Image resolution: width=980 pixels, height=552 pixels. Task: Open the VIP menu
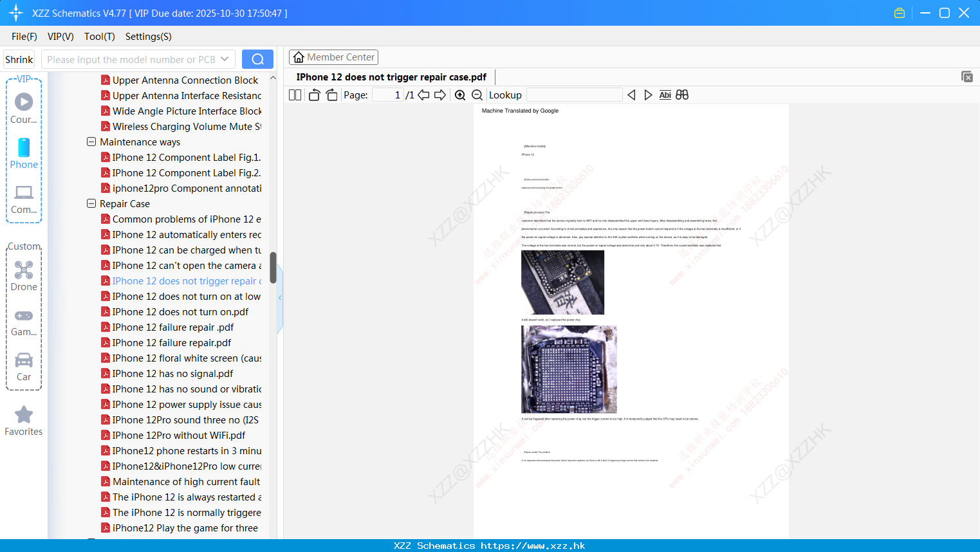click(60, 37)
